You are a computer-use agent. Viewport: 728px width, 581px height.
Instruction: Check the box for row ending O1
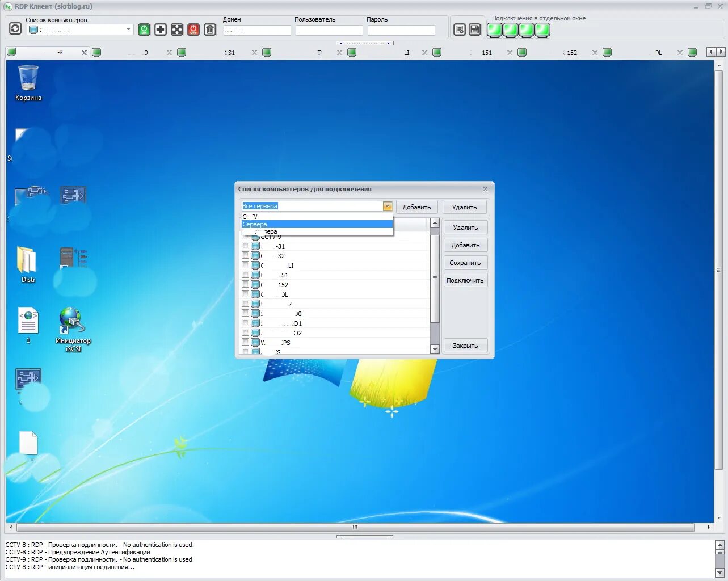(246, 323)
